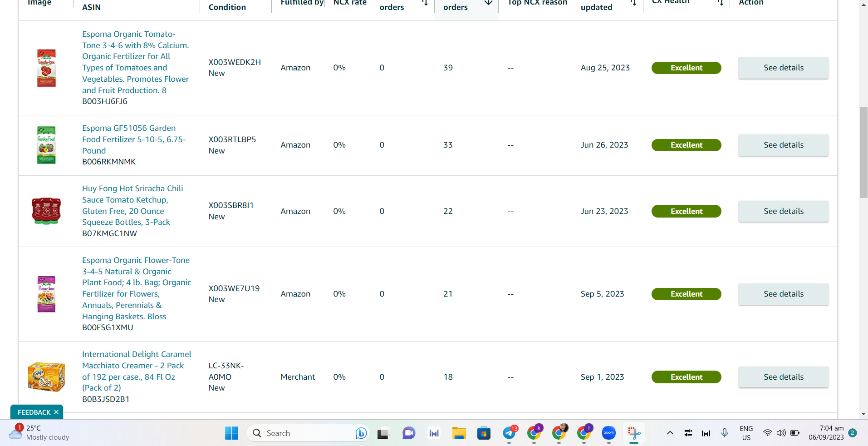868x446 pixels.
Task: Open Bing chat from the search box icon
Action: coord(361,433)
